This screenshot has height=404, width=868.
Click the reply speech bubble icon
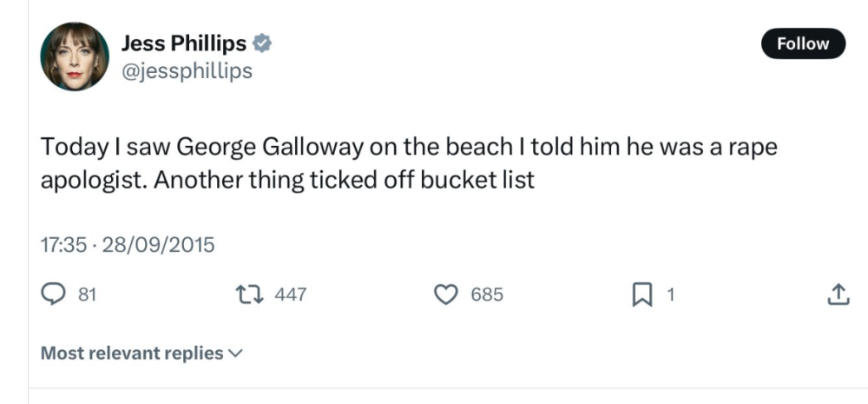[x=56, y=295]
